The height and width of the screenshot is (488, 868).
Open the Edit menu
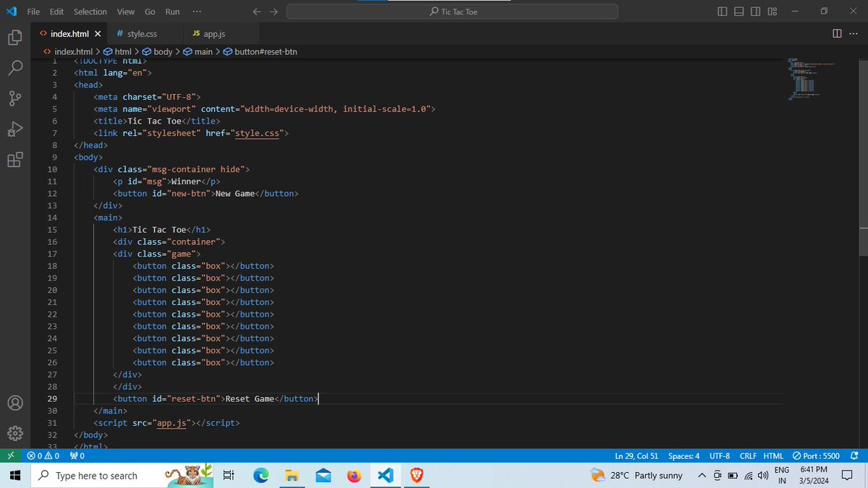pyautogui.click(x=57, y=12)
